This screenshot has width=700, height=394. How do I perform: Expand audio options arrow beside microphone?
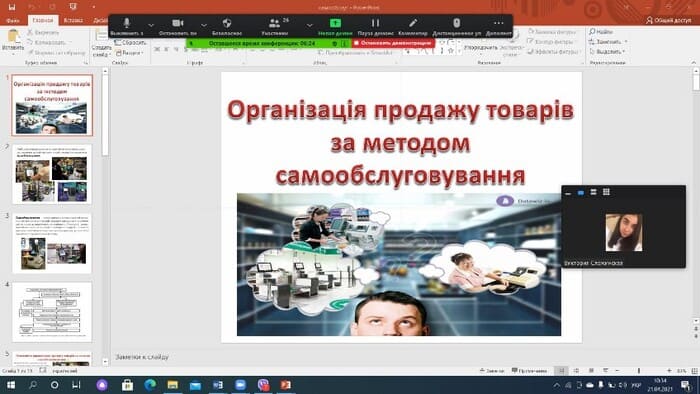pos(151,25)
